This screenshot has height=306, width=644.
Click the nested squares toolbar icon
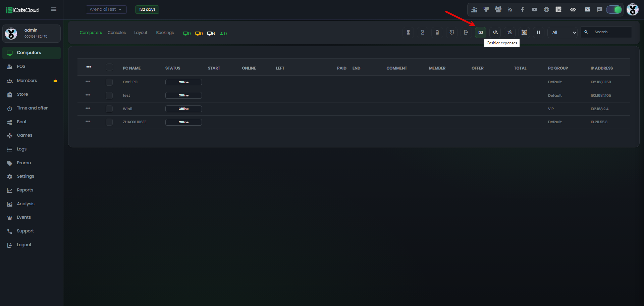(x=524, y=32)
